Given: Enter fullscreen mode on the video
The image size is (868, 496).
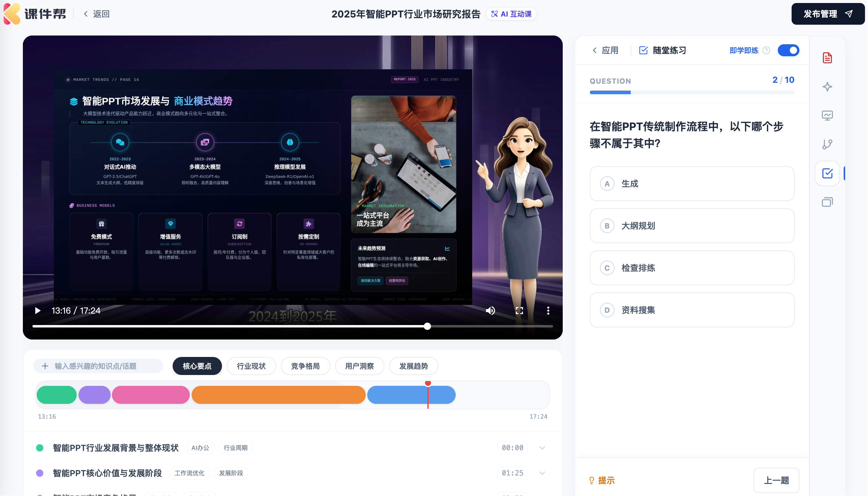Looking at the screenshot, I should point(519,310).
